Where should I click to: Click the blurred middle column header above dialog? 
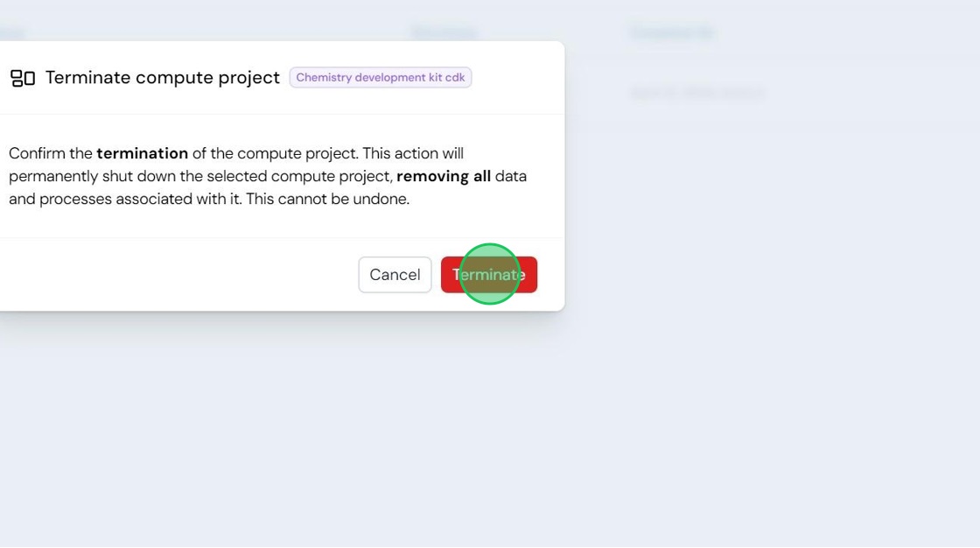[x=445, y=32]
